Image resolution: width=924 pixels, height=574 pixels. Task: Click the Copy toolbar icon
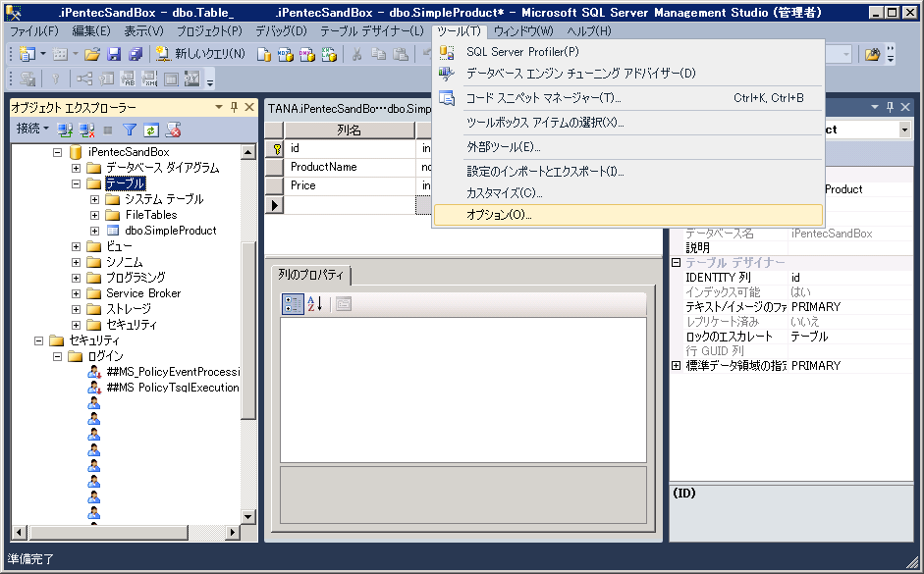[378, 54]
